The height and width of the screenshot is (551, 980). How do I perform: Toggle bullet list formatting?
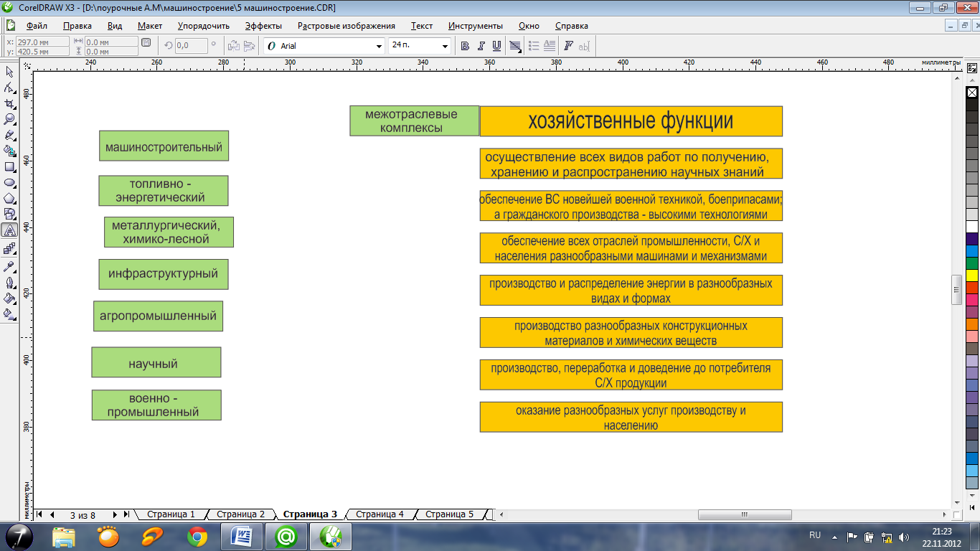click(x=533, y=46)
